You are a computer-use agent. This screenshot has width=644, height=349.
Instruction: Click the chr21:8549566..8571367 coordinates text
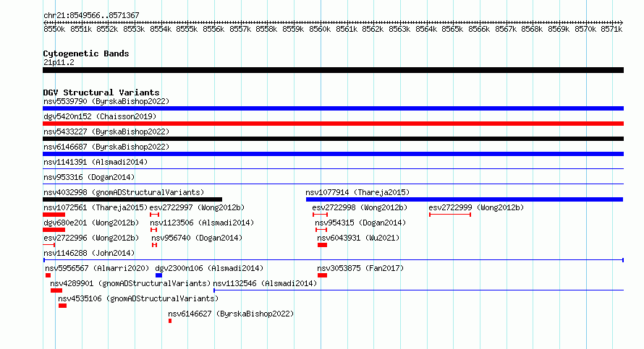pos(91,15)
